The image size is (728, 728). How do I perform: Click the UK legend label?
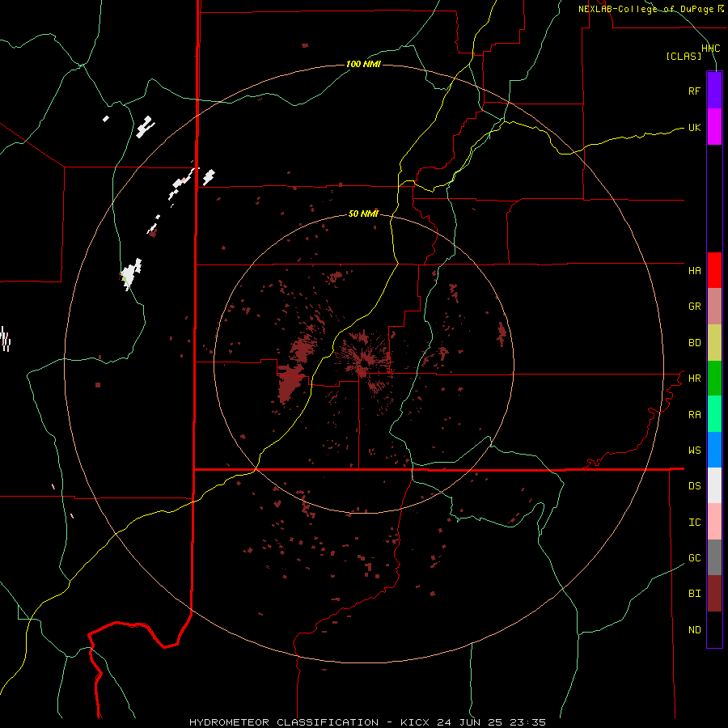694,127
